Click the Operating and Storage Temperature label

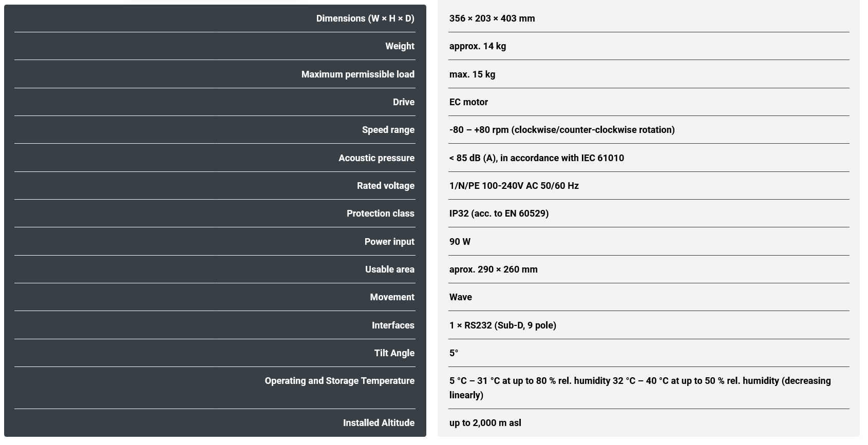pyautogui.click(x=339, y=381)
